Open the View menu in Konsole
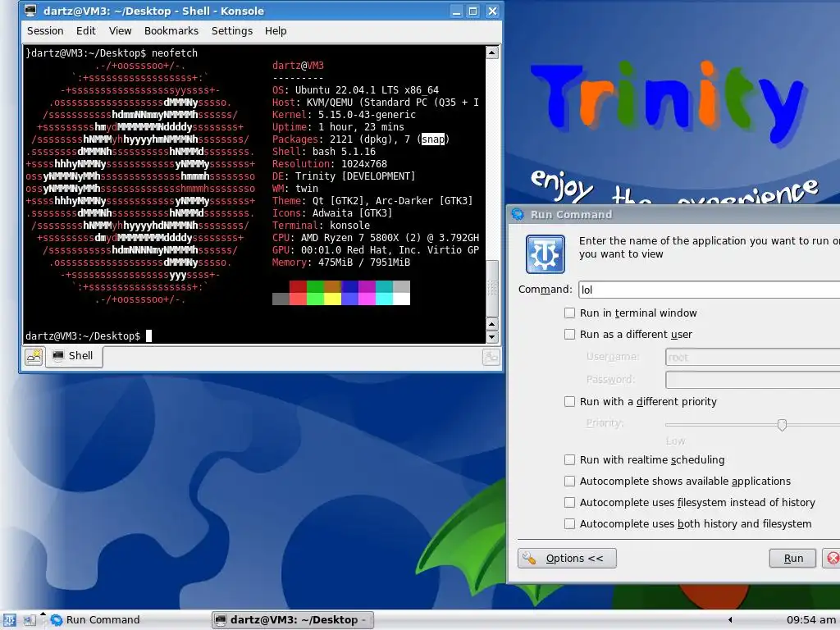Viewport: 840px width, 630px height. [x=120, y=31]
